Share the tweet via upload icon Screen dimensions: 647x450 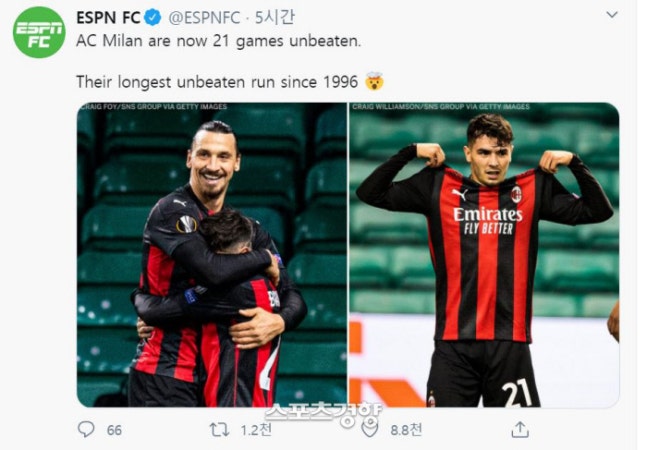coord(520,429)
